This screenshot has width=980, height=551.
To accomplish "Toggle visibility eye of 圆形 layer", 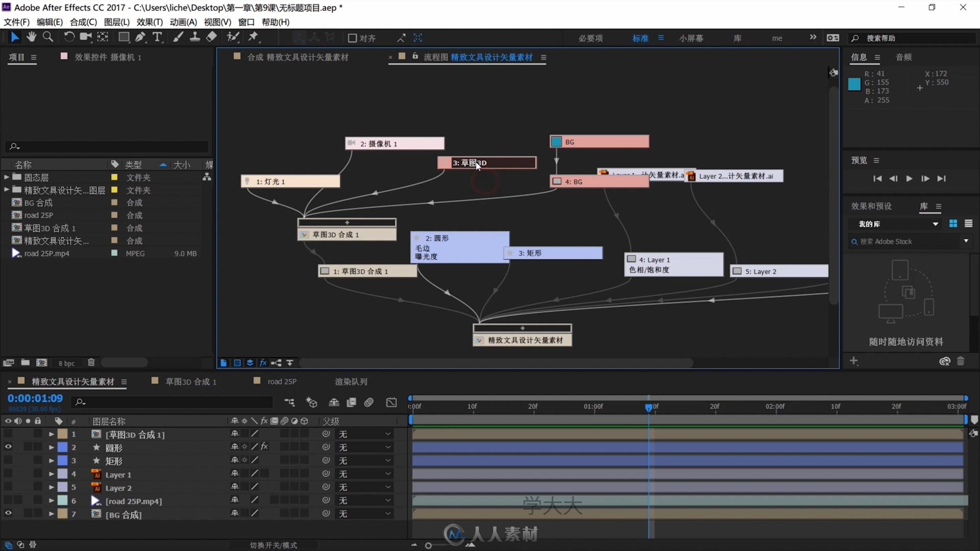I will 8,447.
